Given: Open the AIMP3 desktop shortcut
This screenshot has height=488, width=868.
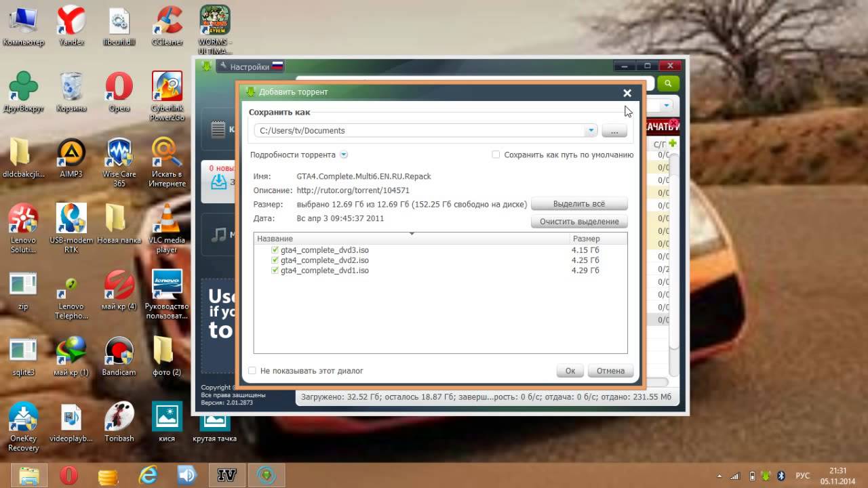Looking at the screenshot, I should pos(71,158).
